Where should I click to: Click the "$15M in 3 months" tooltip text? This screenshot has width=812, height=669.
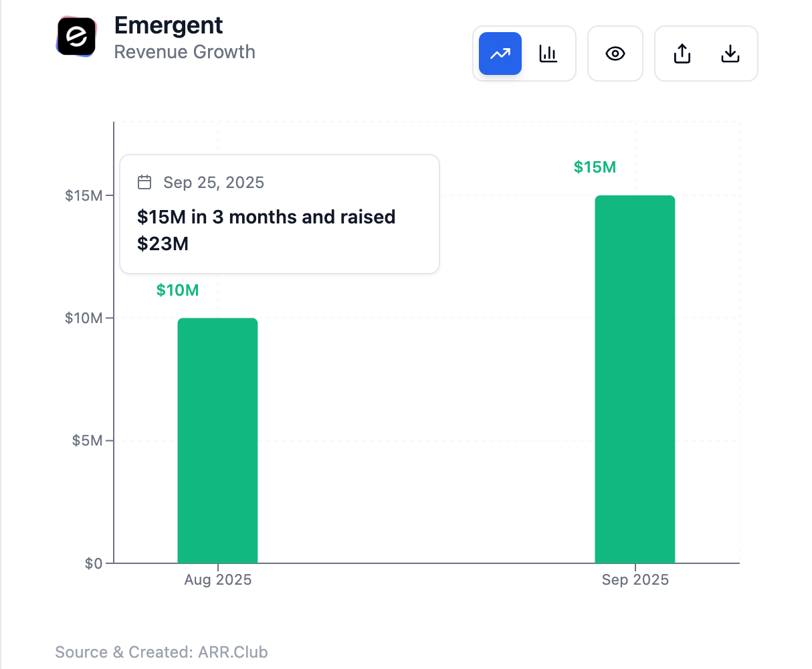pyautogui.click(x=266, y=230)
